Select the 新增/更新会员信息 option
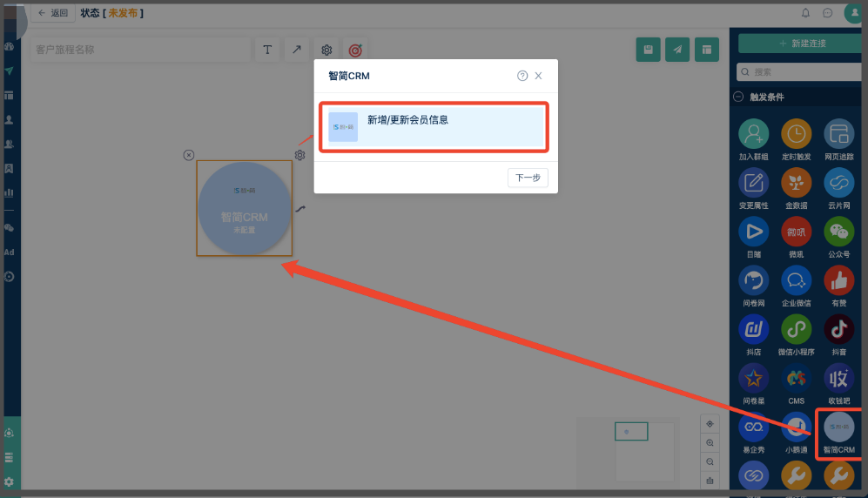This screenshot has height=498, width=868. 434,127
